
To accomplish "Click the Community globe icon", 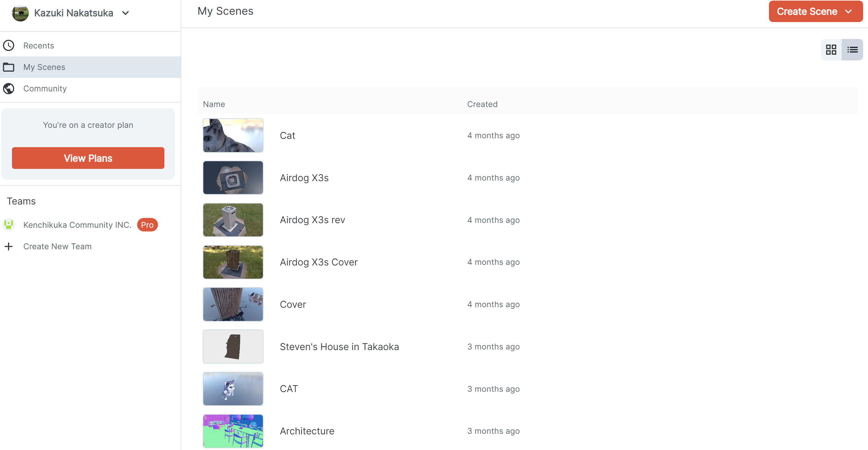I will click(x=9, y=89).
